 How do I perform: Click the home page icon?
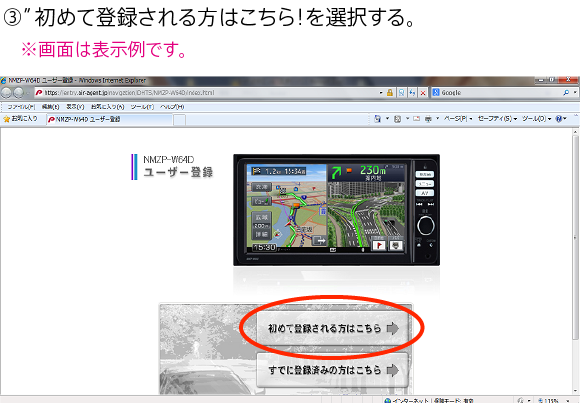[377, 119]
